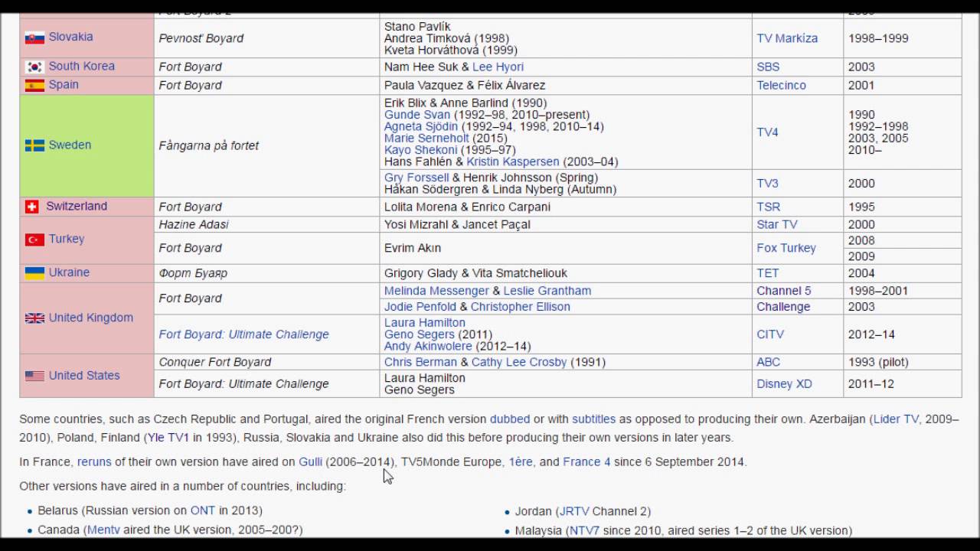
Task: Click the United Kingdom flag icon
Action: [x=34, y=318]
